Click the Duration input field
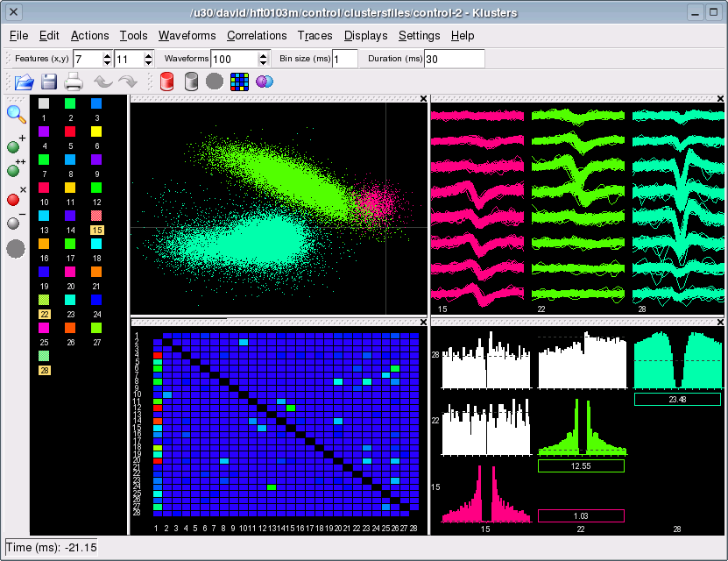728x561 pixels. (454, 59)
